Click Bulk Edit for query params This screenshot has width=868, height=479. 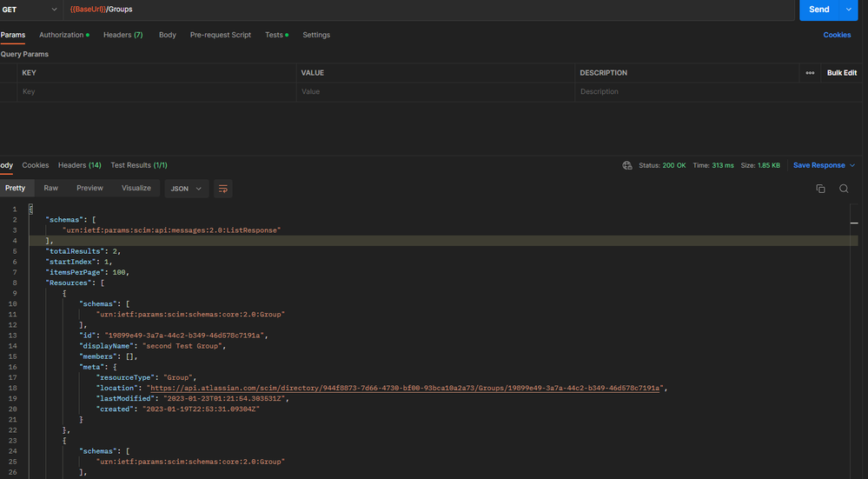pyautogui.click(x=842, y=73)
